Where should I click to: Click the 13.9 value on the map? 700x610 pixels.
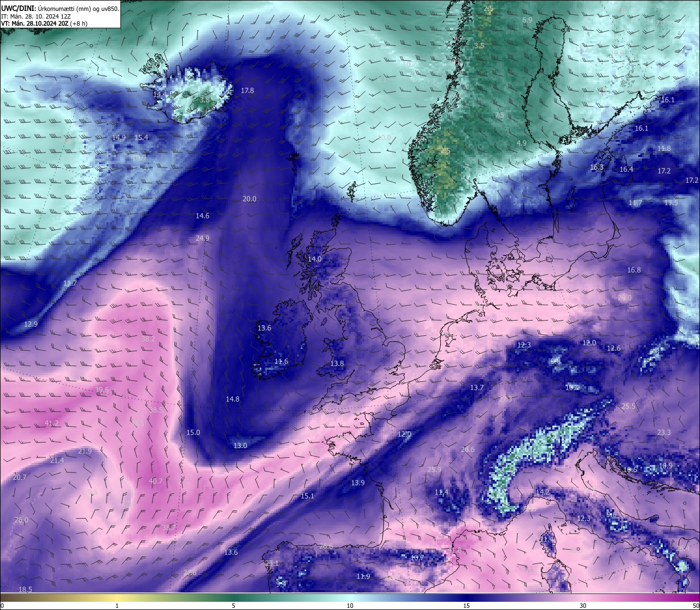(358, 483)
